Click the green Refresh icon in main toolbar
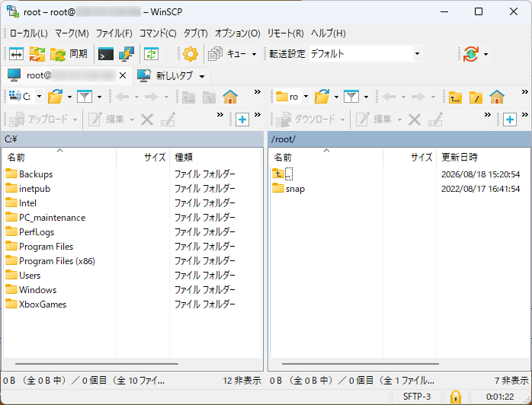Viewport: 532px width, 405px height. pos(151,54)
